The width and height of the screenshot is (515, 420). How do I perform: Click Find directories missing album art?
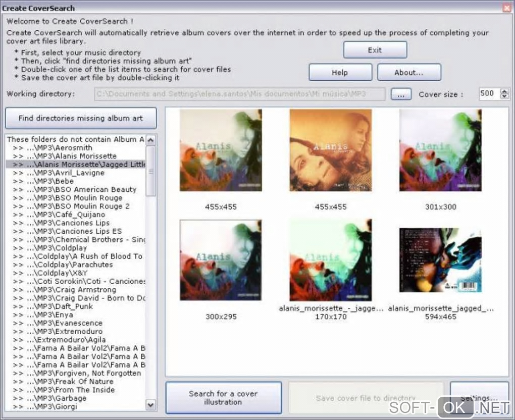pyautogui.click(x=81, y=118)
